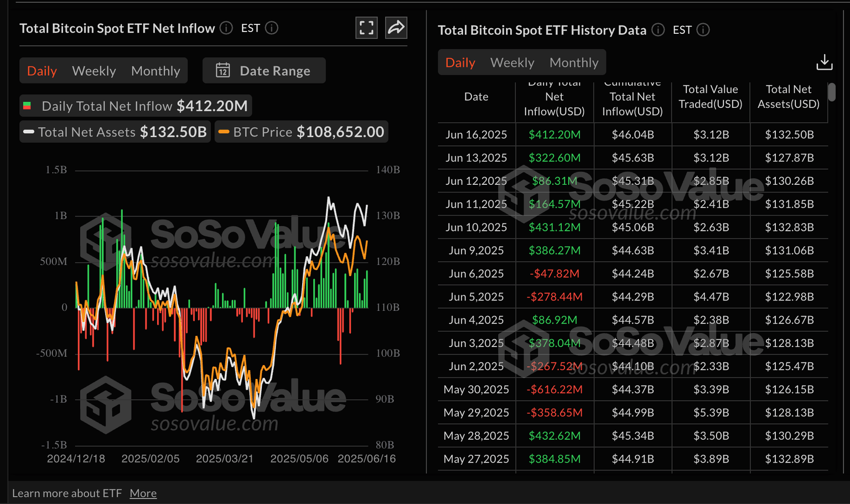Click info icon next to history EST label
850x504 pixels.
[703, 30]
